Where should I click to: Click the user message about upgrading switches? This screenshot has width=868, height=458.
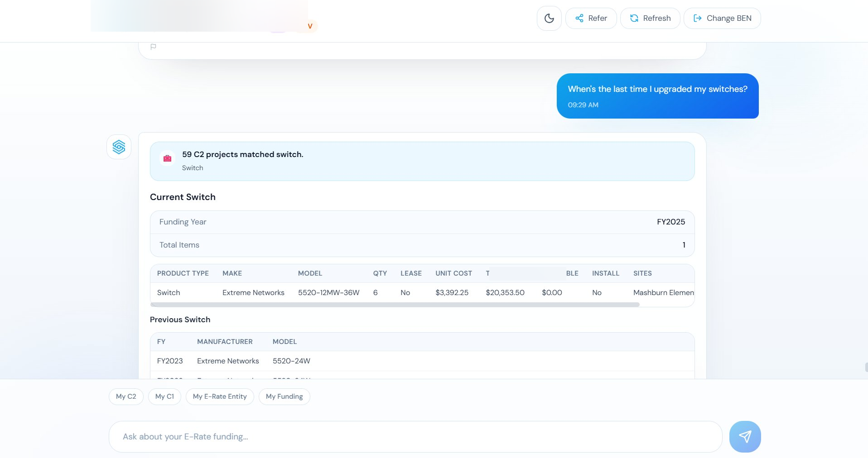[657, 96]
